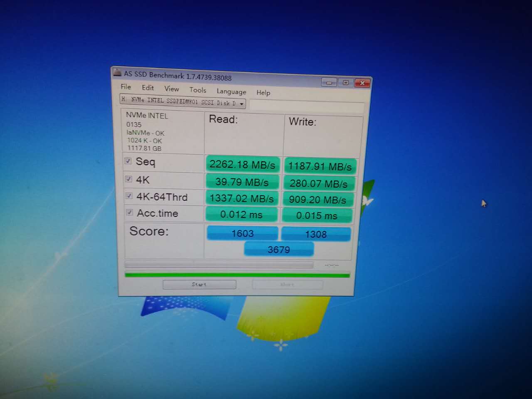Image resolution: width=532 pixels, height=399 pixels.
Task: Click the Score: label
Action: (149, 231)
